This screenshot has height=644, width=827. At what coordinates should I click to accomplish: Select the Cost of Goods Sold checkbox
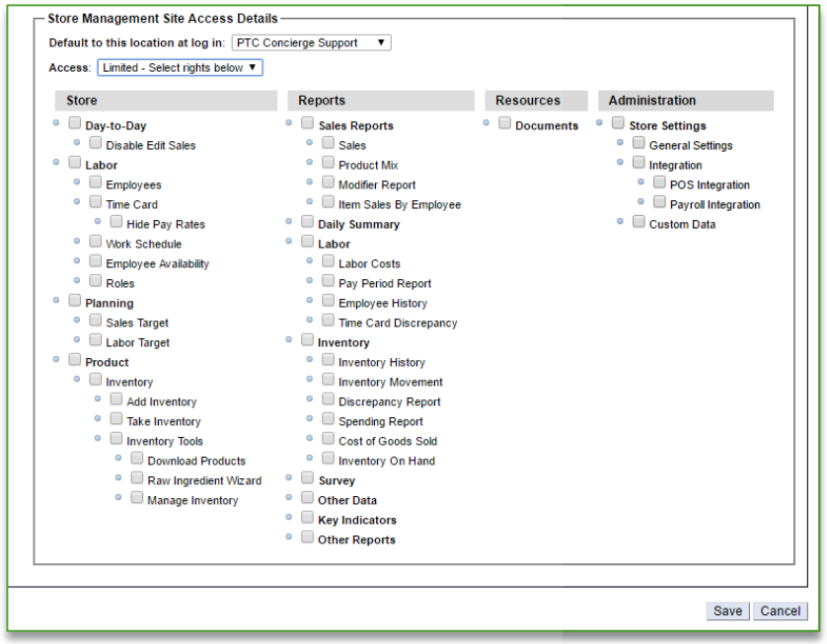[x=329, y=440]
